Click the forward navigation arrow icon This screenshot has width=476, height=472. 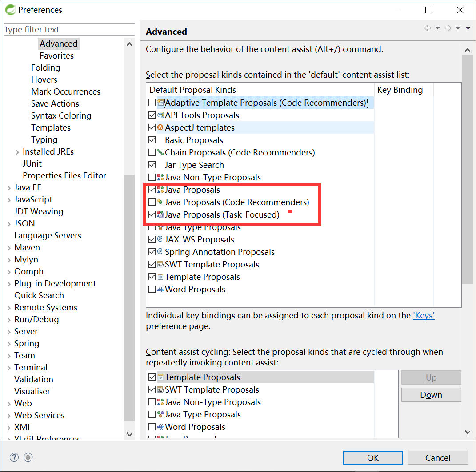[448, 28]
